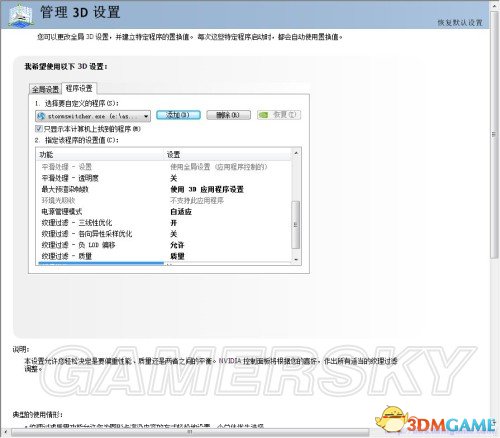The height and width of the screenshot is (438, 500).
Task: Toggle 只显示本计算机上找到的程序 checkbox
Action: coord(39,129)
